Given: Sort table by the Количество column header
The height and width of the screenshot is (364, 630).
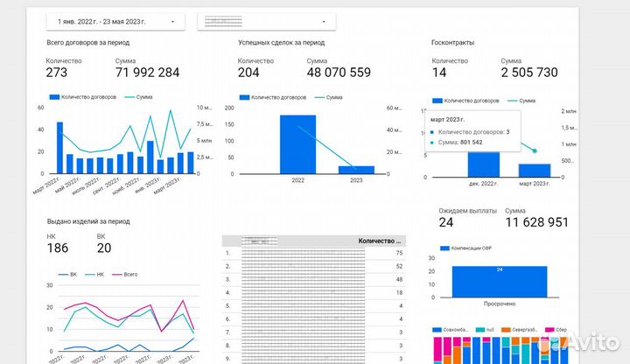Looking at the screenshot, I should (380, 240).
